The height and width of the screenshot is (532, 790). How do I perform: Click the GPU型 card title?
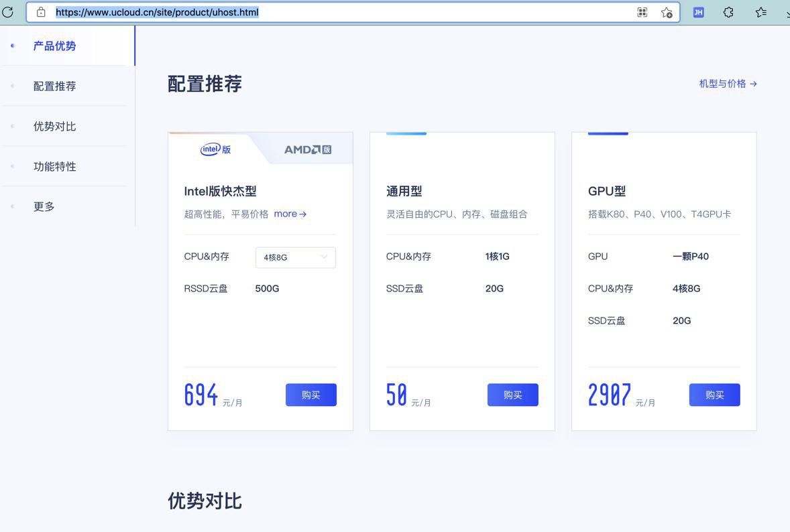(607, 191)
